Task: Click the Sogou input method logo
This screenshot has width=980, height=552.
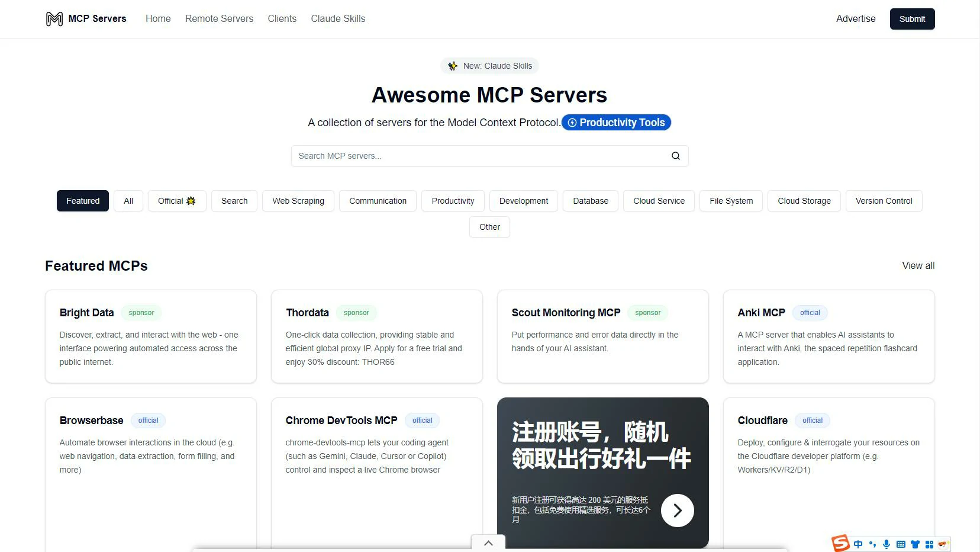Action: [x=840, y=543]
